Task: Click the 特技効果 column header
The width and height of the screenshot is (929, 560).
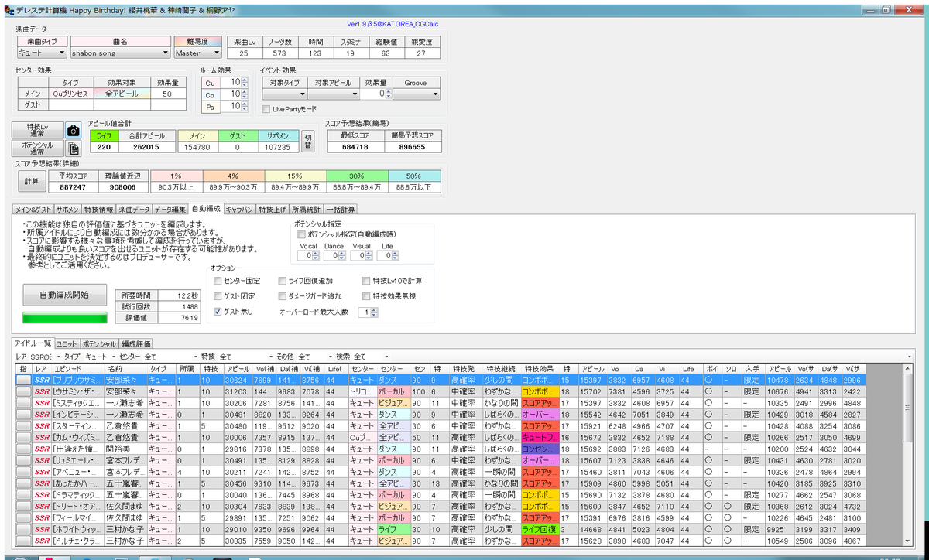Action: [540, 370]
